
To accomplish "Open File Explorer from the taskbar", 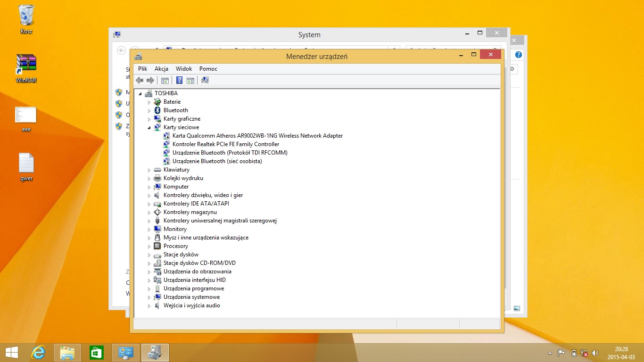I will point(68,353).
